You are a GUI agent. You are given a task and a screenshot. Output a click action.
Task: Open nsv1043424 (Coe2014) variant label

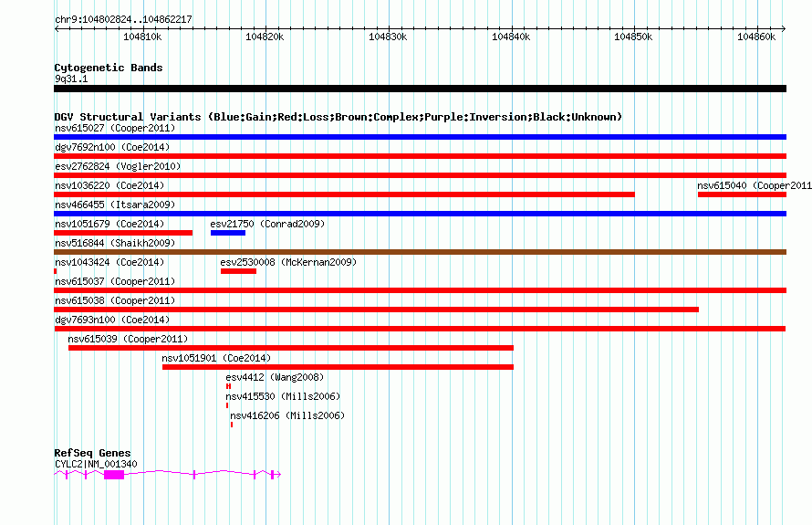point(109,262)
